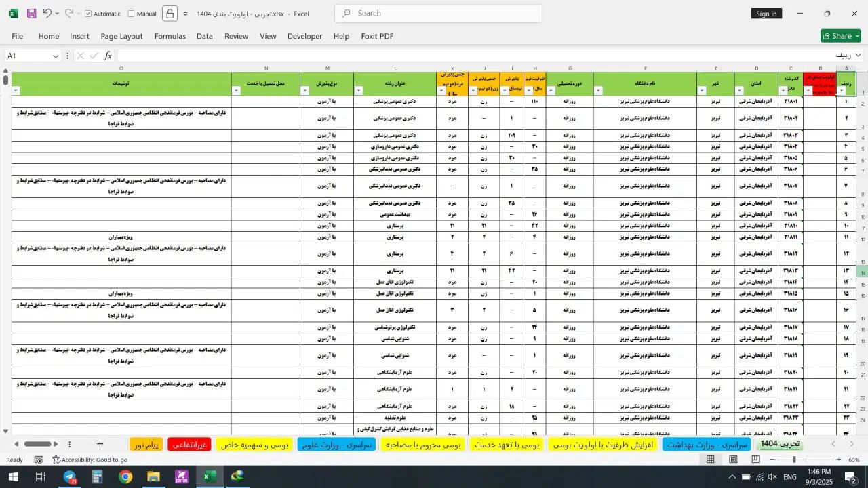Switch to سراسری - وزارت بهداشت sheet tab
Image resolution: width=868 pixels, height=488 pixels.
click(x=707, y=445)
